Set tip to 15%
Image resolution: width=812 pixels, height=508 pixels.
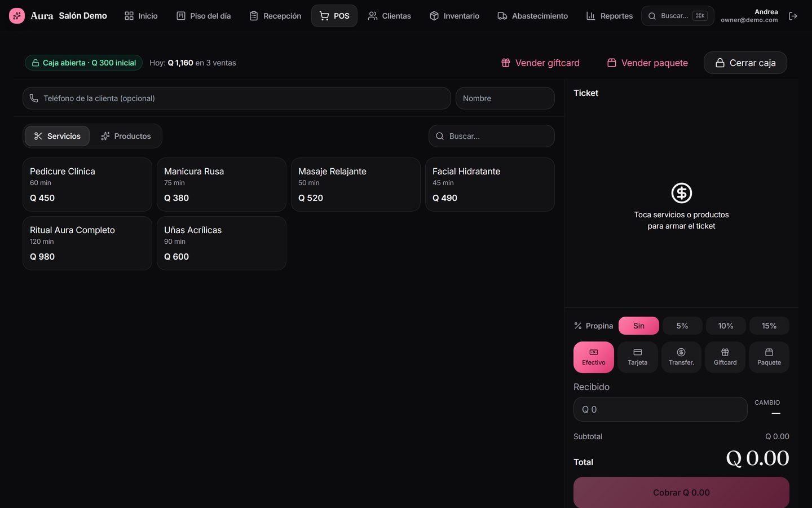[769, 326]
